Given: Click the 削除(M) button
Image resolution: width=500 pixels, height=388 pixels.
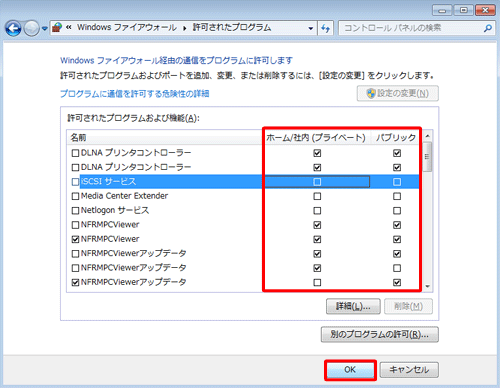Looking at the screenshot, I should coord(408,306).
